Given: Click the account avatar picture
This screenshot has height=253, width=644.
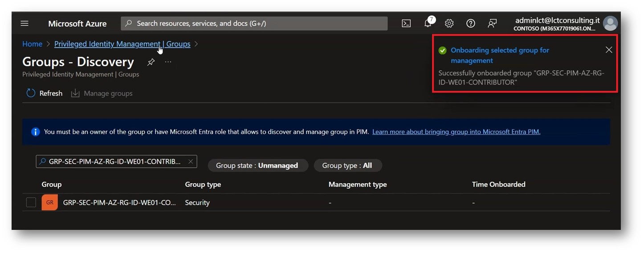Looking at the screenshot, I should (x=610, y=24).
